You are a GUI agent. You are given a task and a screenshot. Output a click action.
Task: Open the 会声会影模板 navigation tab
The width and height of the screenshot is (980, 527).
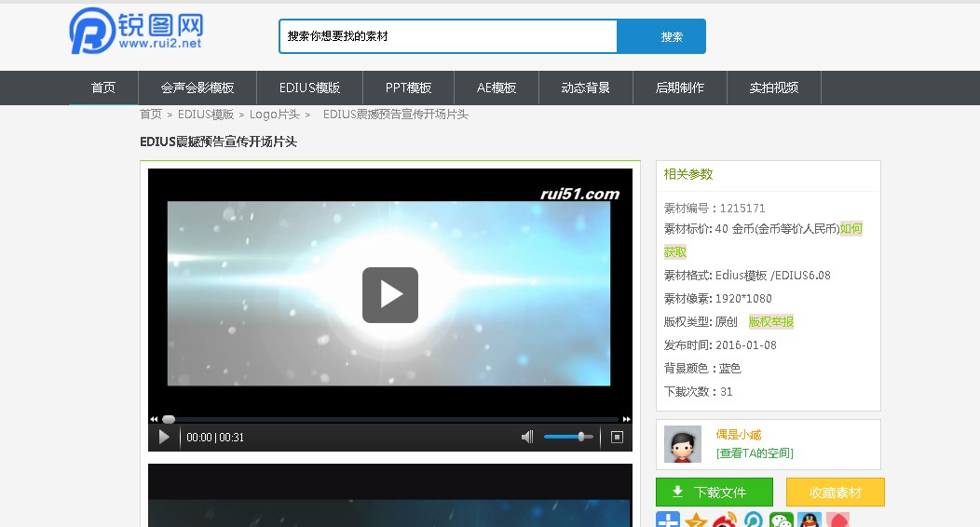coord(197,88)
